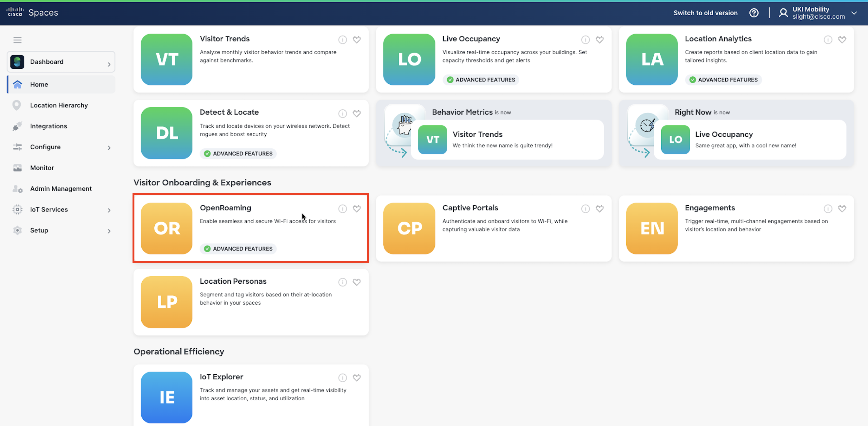868x426 pixels.
Task: Click Location Analytics Advanced Features badge
Action: click(x=723, y=80)
